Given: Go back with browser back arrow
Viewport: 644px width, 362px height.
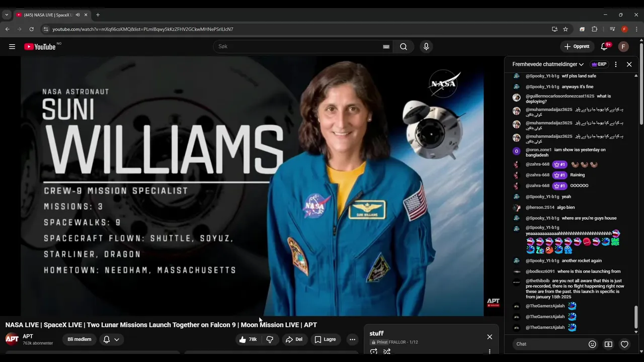Looking at the screenshot, I should point(7,29).
